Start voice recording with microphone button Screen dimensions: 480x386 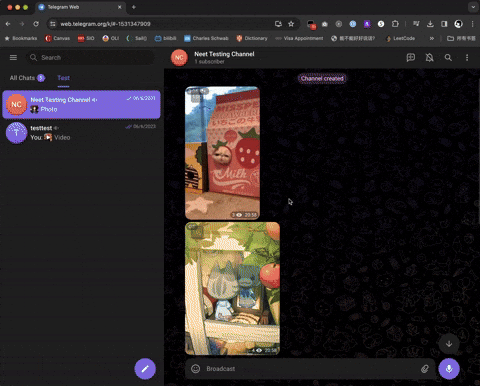pos(449,369)
